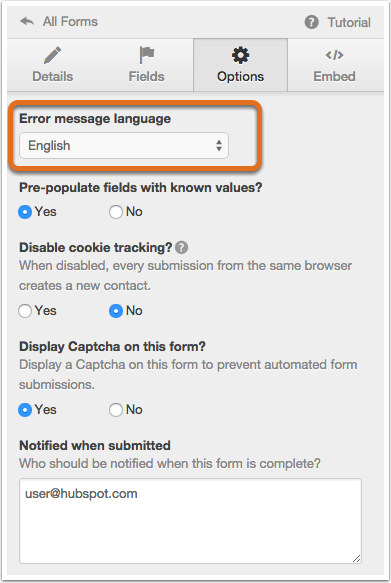Click the code brackets icon for Embed
This screenshot has height=583, width=391.
point(334,55)
